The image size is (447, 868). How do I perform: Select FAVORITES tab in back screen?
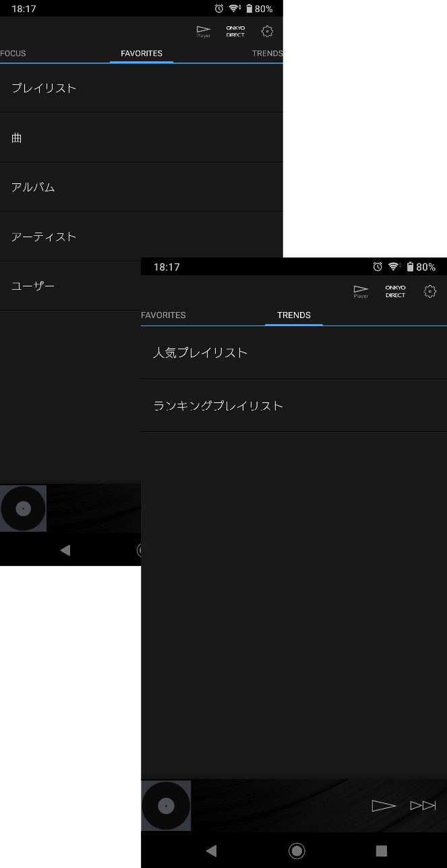click(142, 53)
